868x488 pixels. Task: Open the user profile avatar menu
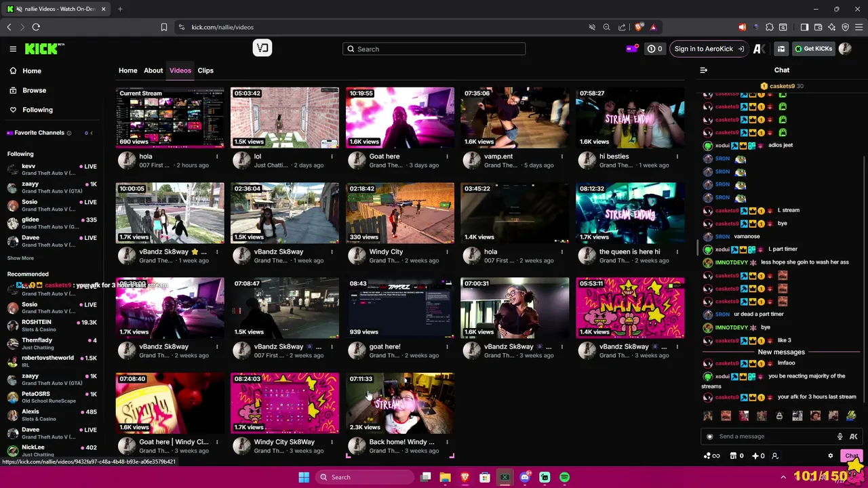point(845,49)
